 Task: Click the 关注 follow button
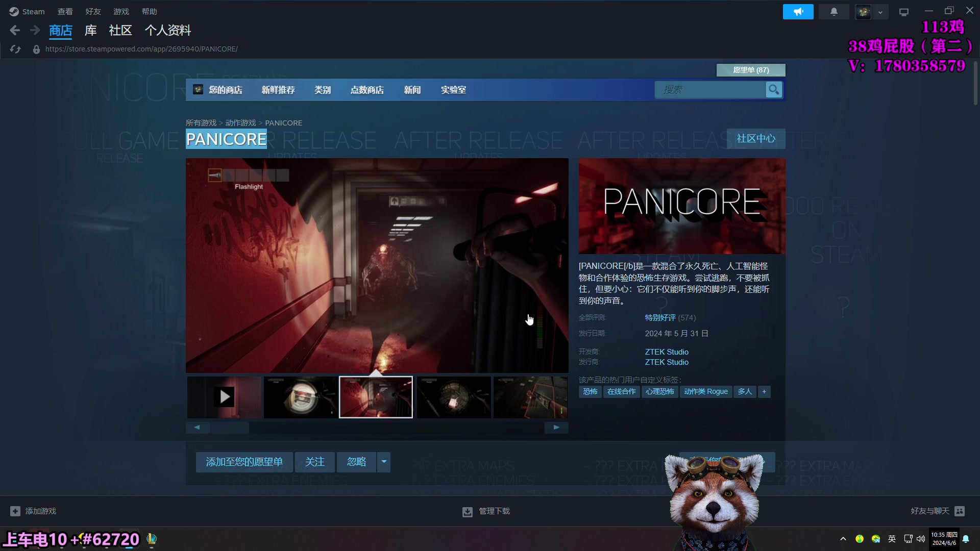pos(315,462)
